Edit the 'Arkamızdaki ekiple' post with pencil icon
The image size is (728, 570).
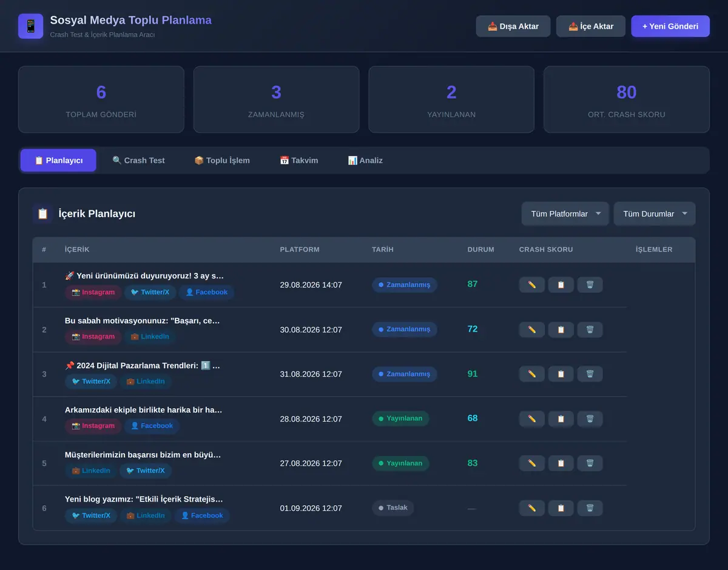[532, 419]
